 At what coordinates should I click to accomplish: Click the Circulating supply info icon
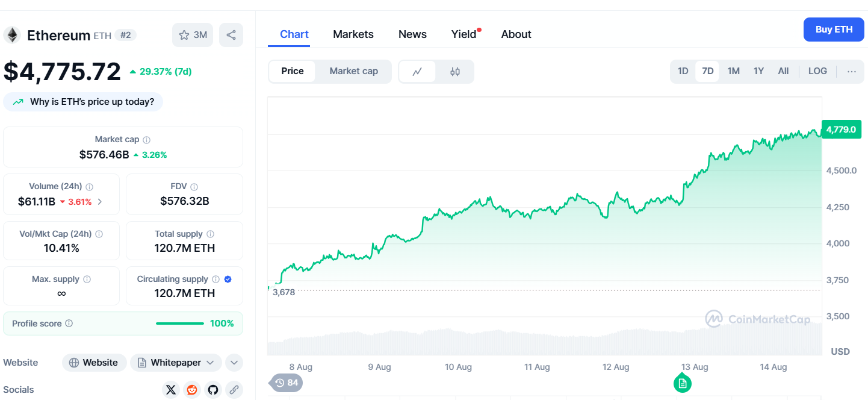[215, 280]
